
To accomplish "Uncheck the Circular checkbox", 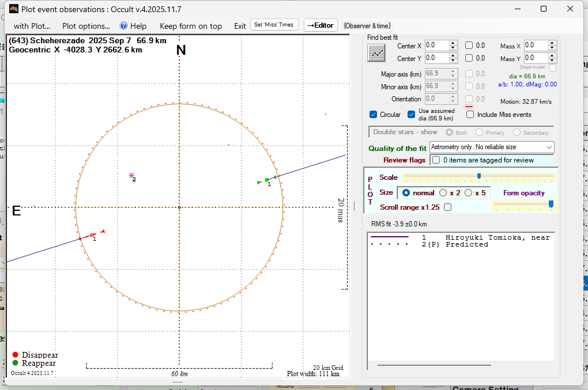I will [x=374, y=115].
